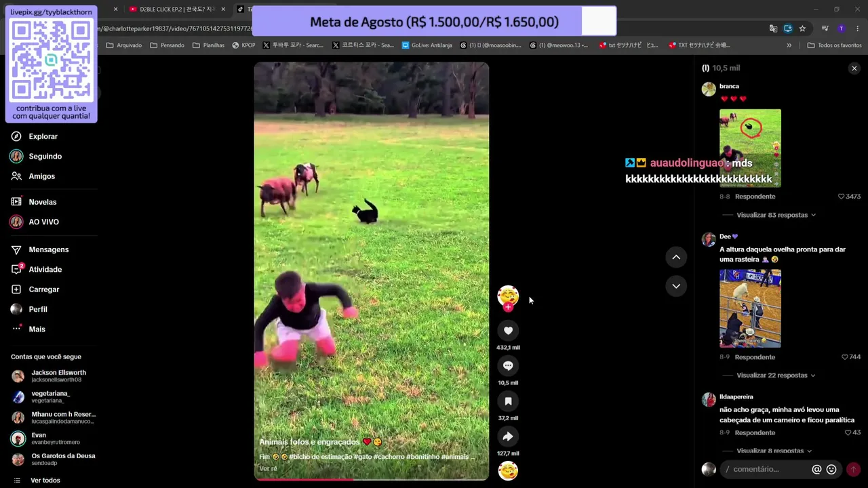
Task: Reply to branca's comment via Respondente
Action: (x=755, y=197)
